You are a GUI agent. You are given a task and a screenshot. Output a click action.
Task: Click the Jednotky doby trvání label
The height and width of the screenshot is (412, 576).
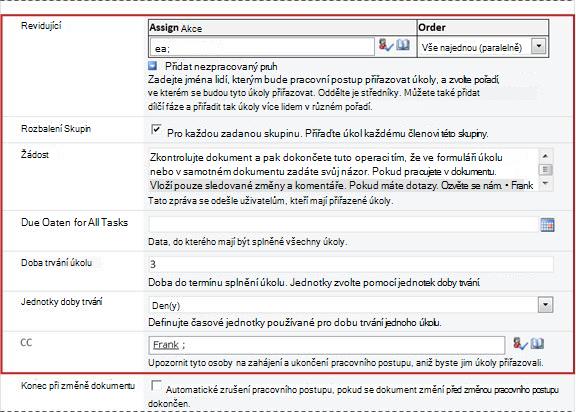(x=61, y=302)
